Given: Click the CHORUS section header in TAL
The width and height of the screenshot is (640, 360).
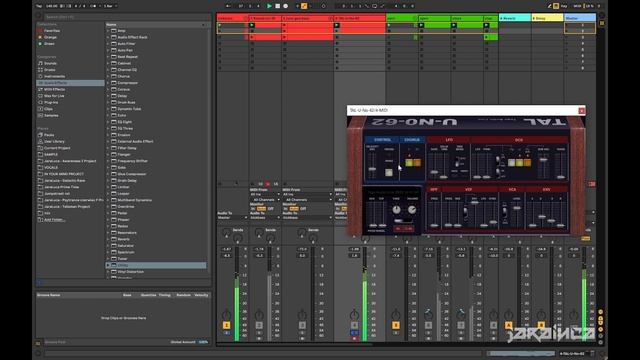Looking at the screenshot, I should [412, 140].
